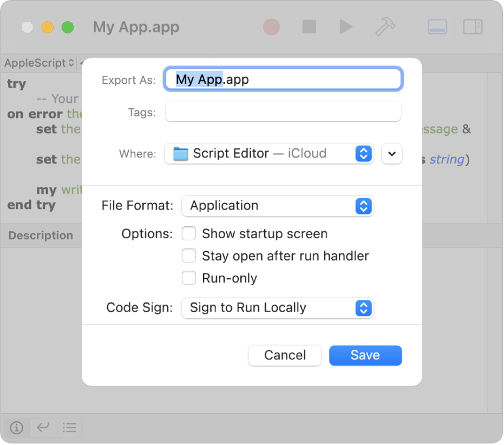Image resolution: width=504 pixels, height=445 pixels.
Task: Compile the script with hammer icon
Action: (385, 27)
